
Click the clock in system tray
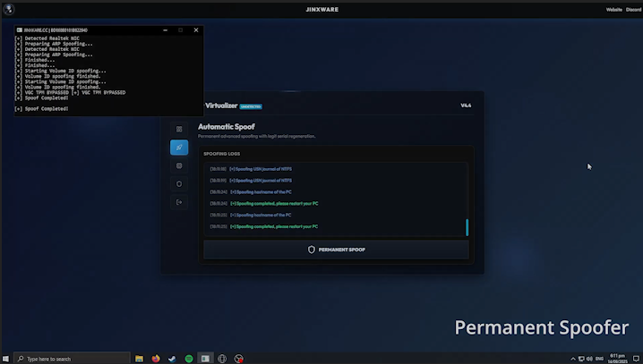pyautogui.click(x=617, y=358)
